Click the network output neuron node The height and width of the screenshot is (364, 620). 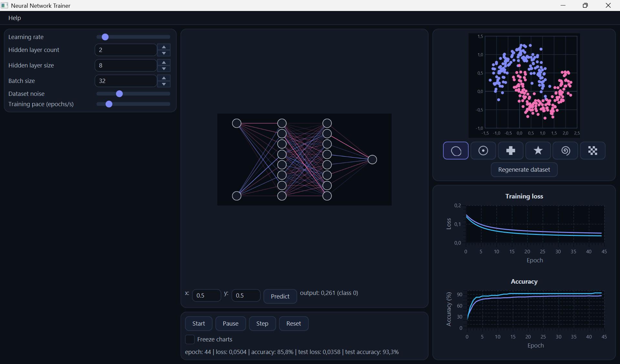pos(372,160)
